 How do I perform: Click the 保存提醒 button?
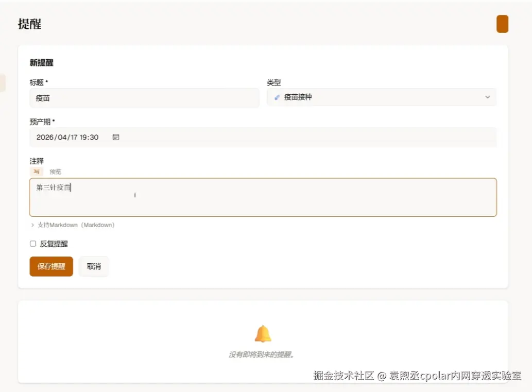[x=51, y=266]
